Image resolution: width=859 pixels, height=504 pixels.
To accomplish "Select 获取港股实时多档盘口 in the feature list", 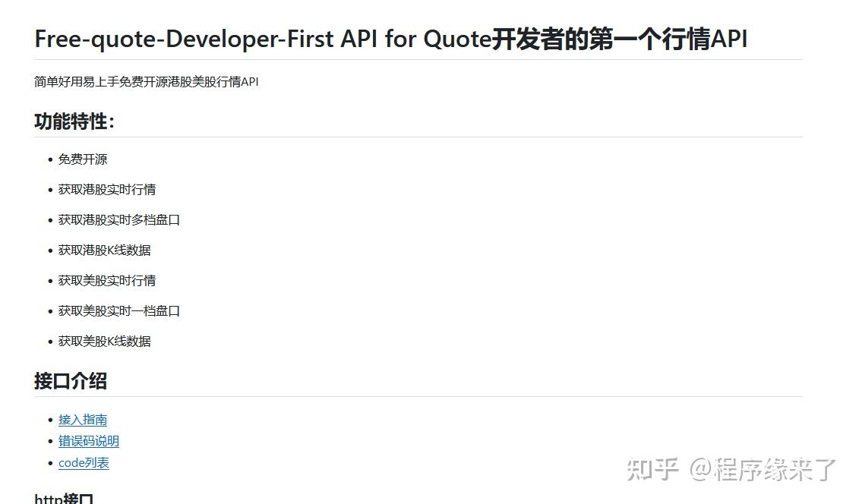I will tap(119, 219).
